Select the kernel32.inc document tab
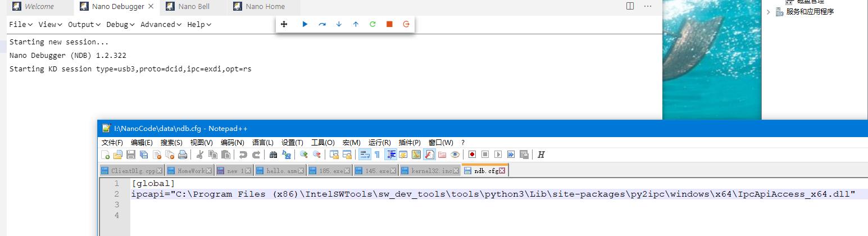 (429, 170)
